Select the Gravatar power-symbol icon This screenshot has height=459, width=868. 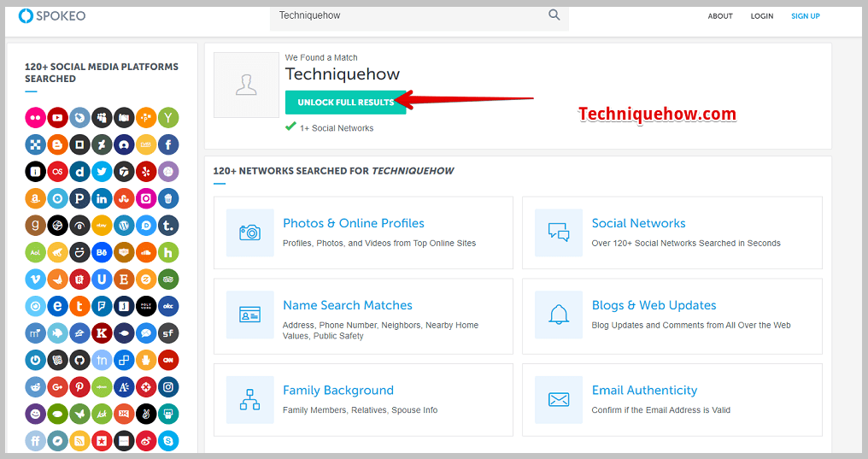(x=35, y=360)
